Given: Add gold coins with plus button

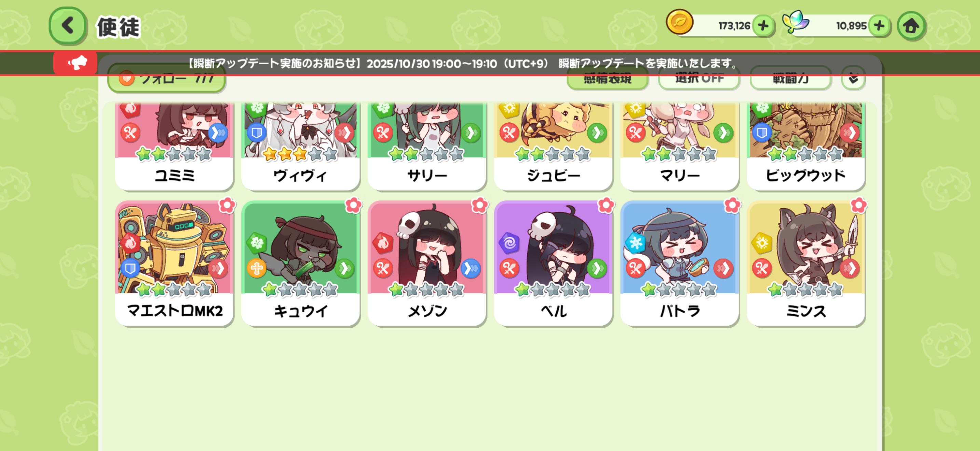Looking at the screenshot, I should [763, 26].
